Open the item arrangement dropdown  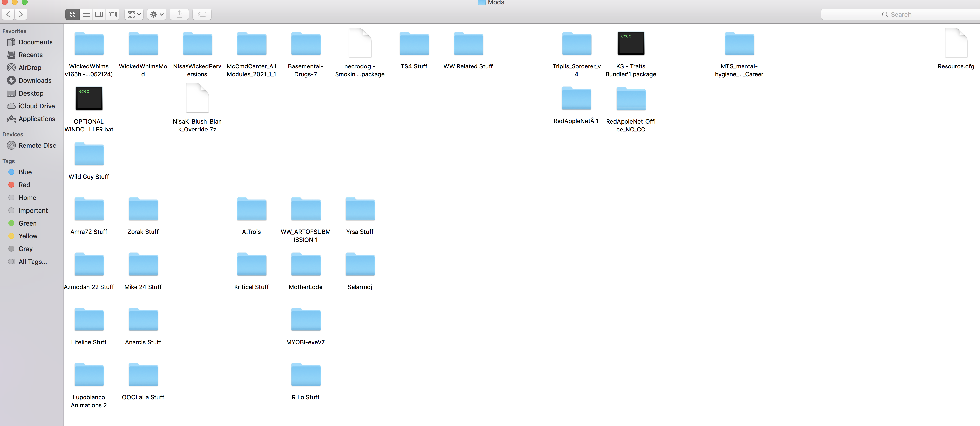tap(134, 15)
